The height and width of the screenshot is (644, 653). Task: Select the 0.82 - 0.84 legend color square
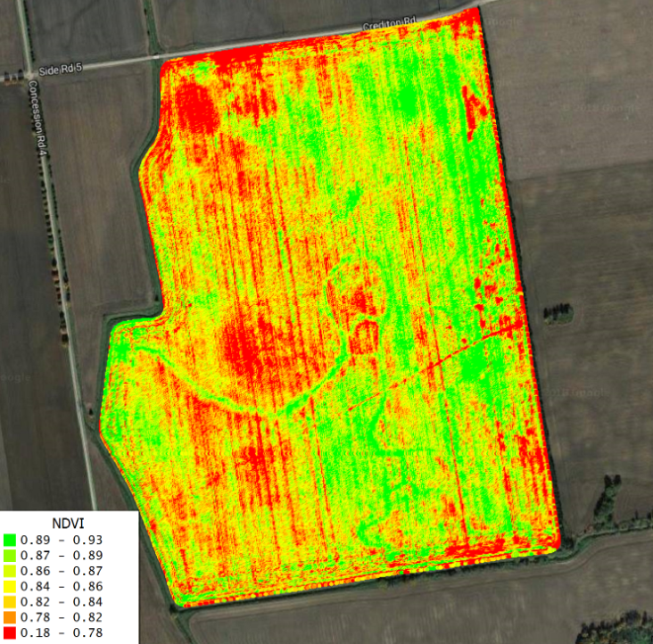point(10,602)
